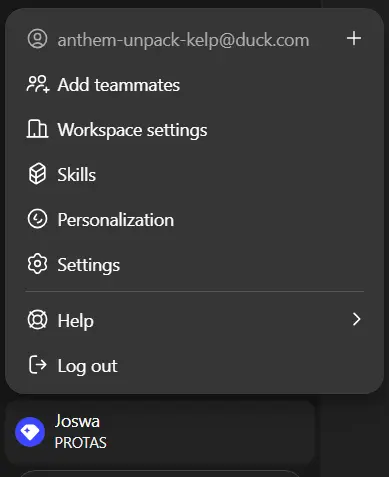Image resolution: width=389 pixels, height=477 pixels.
Task: Open the Add teammates menu entry
Action: (194, 84)
